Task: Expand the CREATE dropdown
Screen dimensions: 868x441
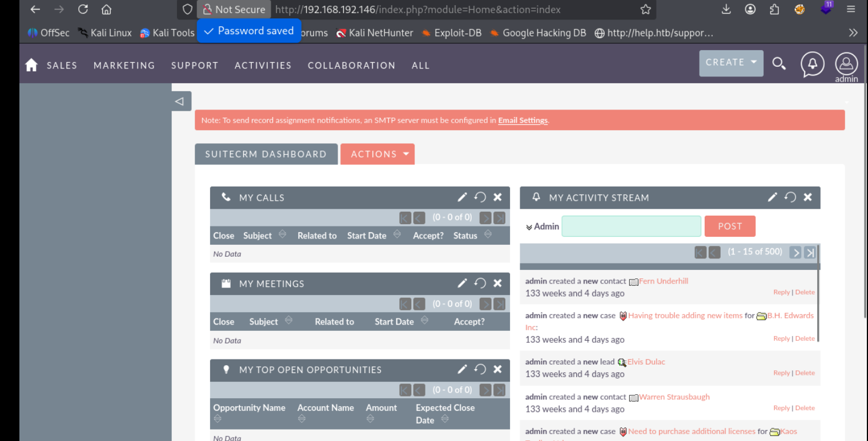Action: 731,63
